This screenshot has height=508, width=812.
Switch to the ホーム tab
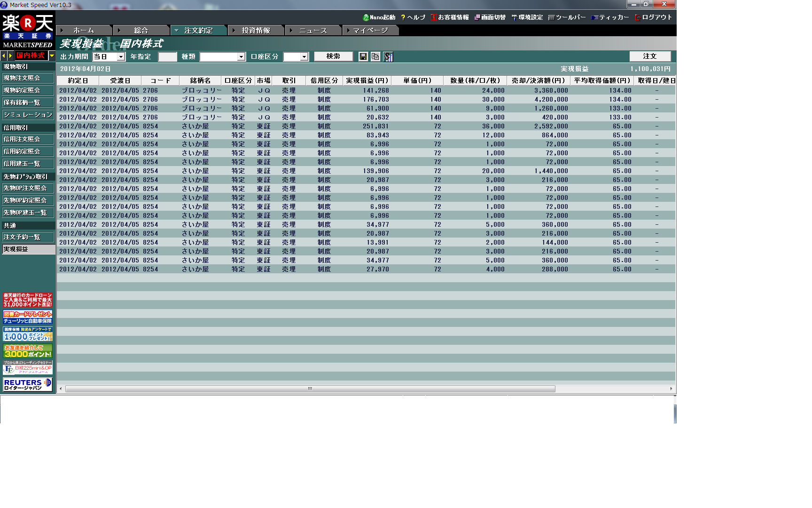[84, 31]
